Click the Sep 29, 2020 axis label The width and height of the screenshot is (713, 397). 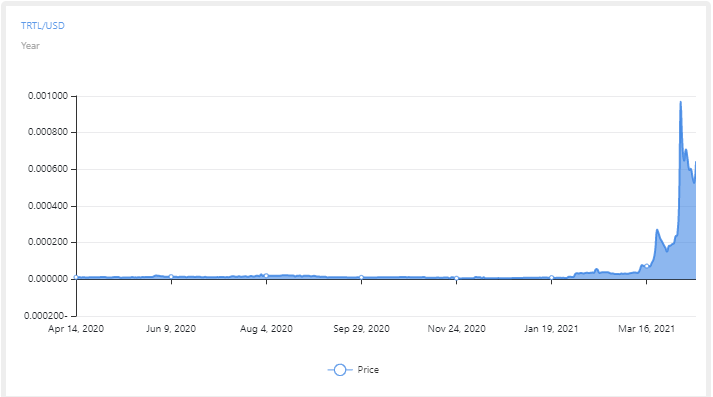coord(362,329)
